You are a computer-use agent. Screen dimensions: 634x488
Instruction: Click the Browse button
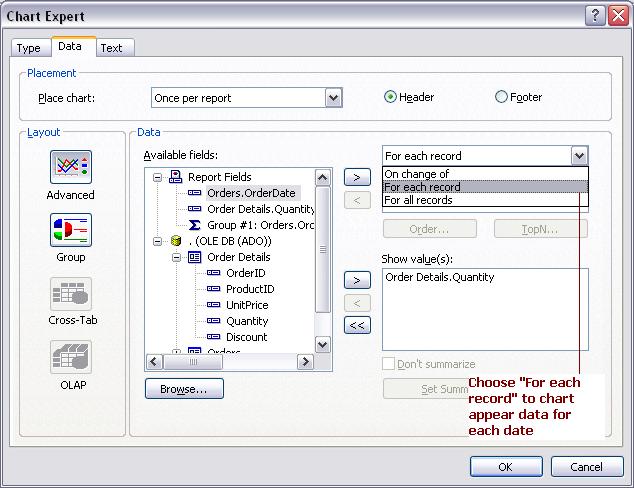coord(184,389)
